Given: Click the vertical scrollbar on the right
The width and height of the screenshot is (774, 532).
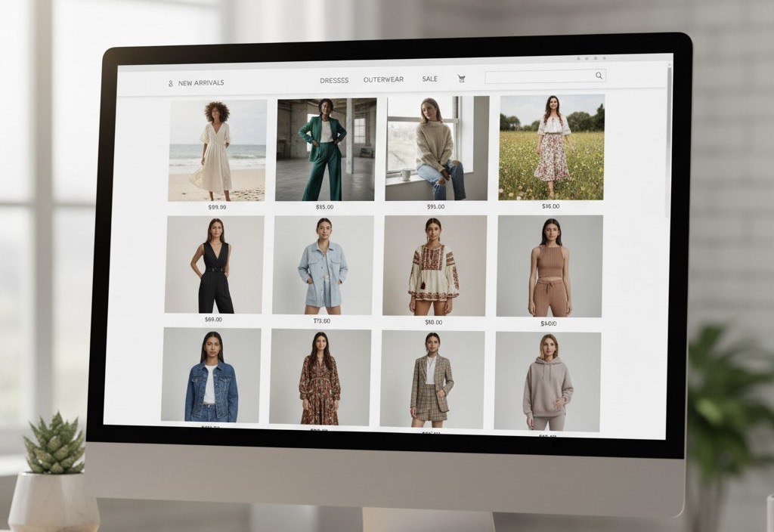Looking at the screenshot, I should pos(667,144).
